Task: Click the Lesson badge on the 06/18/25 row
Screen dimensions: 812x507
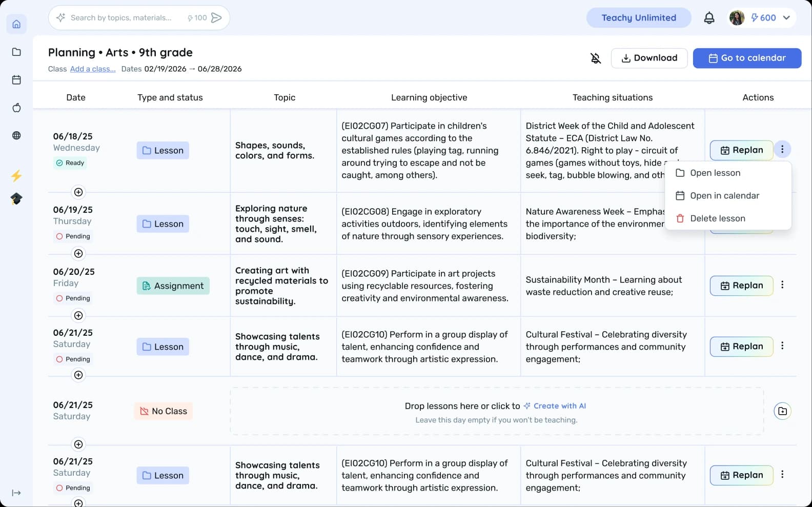Action: click(x=163, y=150)
